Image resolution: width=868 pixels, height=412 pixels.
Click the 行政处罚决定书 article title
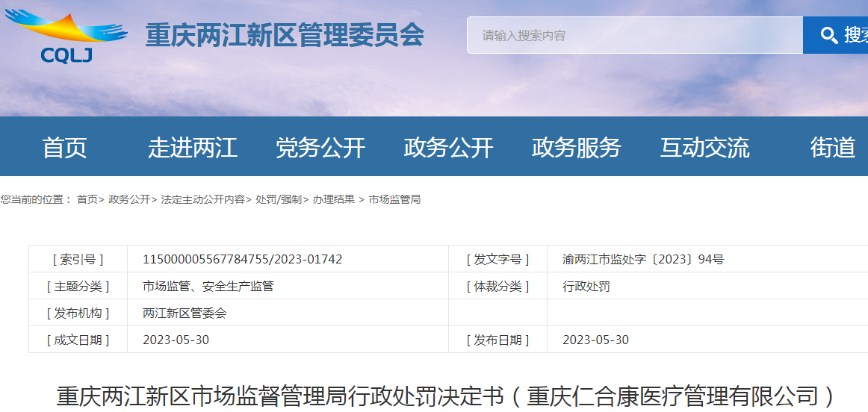[446, 396]
